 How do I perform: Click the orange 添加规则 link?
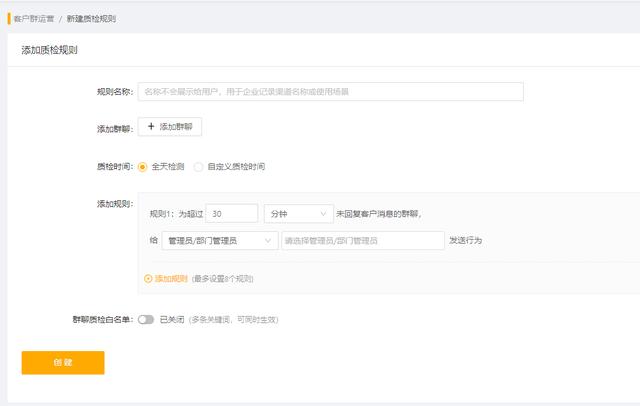point(171,279)
